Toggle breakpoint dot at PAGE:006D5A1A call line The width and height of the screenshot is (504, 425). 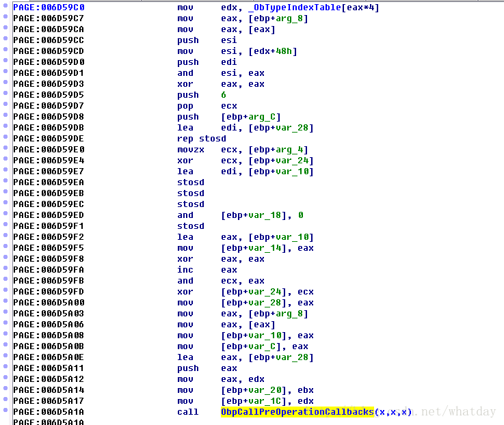point(5,410)
